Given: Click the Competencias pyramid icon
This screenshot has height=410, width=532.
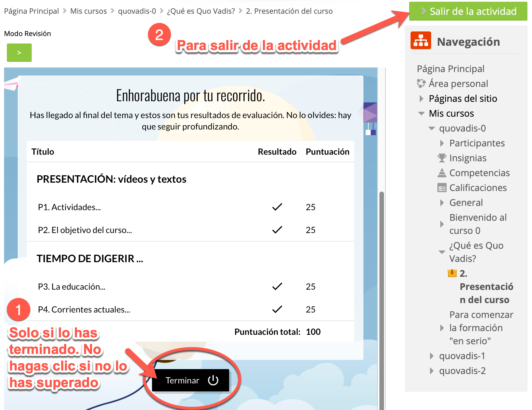Looking at the screenshot, I should click(x=442, y=173).
